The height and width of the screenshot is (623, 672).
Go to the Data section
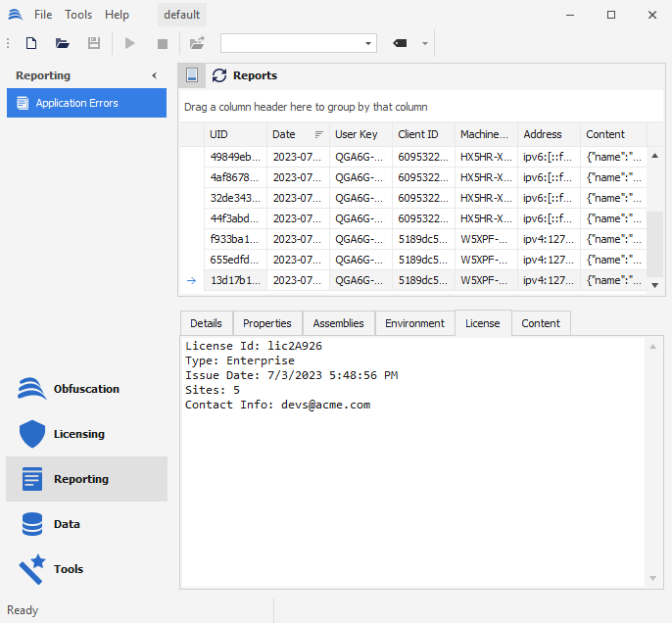coord(67,524)
